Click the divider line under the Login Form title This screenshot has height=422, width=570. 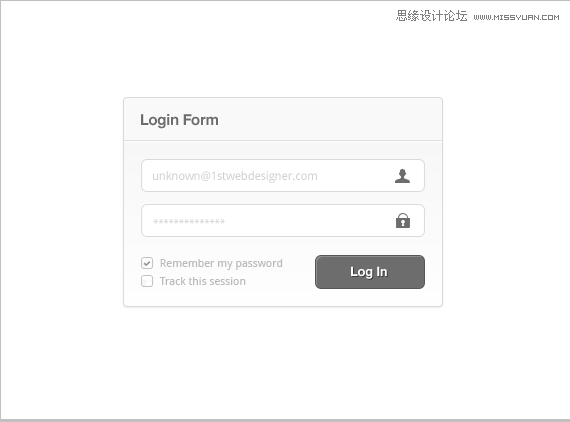[x=283, y=140]
